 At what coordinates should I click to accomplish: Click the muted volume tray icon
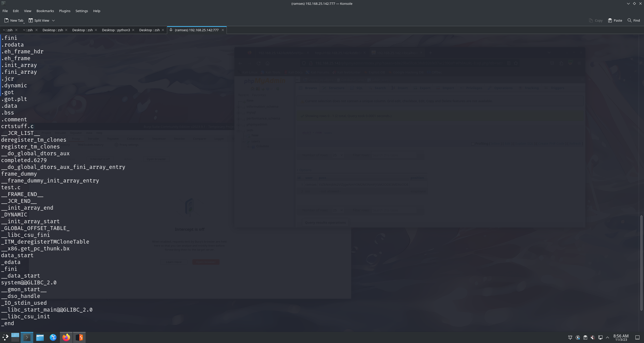pos(593,337)
